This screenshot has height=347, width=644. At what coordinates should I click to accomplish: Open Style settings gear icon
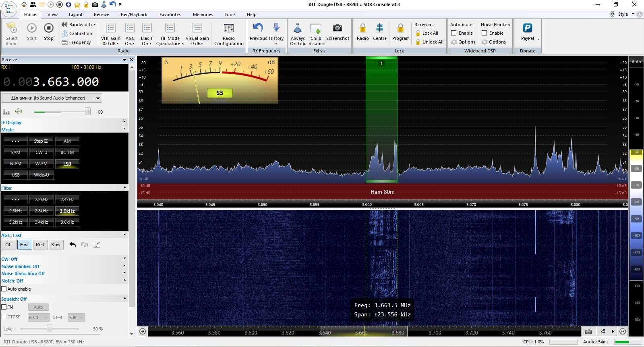640,14
